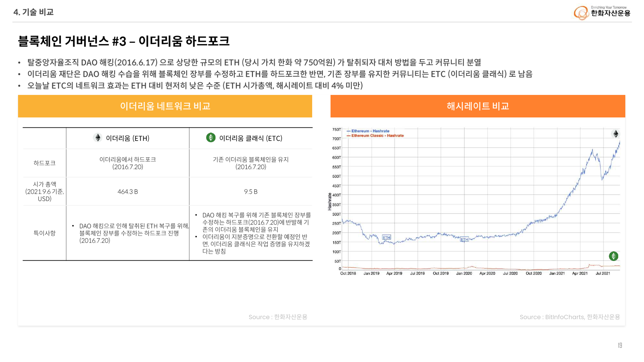Click the 특이사항 row label

44,233
